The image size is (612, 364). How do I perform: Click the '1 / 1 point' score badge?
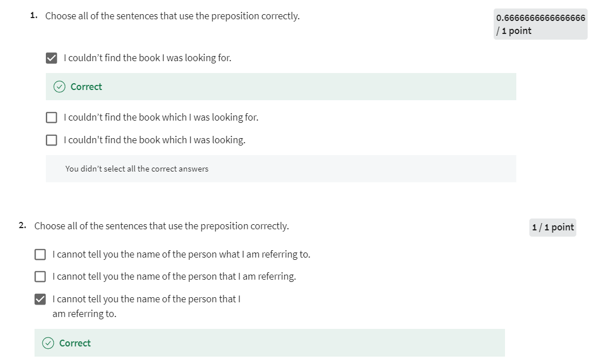pos(553,227)
